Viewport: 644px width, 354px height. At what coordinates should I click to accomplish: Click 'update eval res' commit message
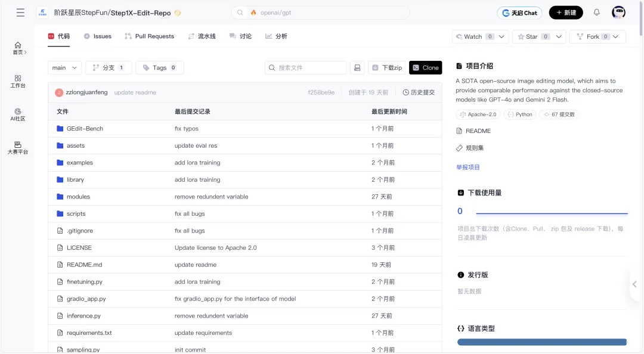(x=196, y=145)
